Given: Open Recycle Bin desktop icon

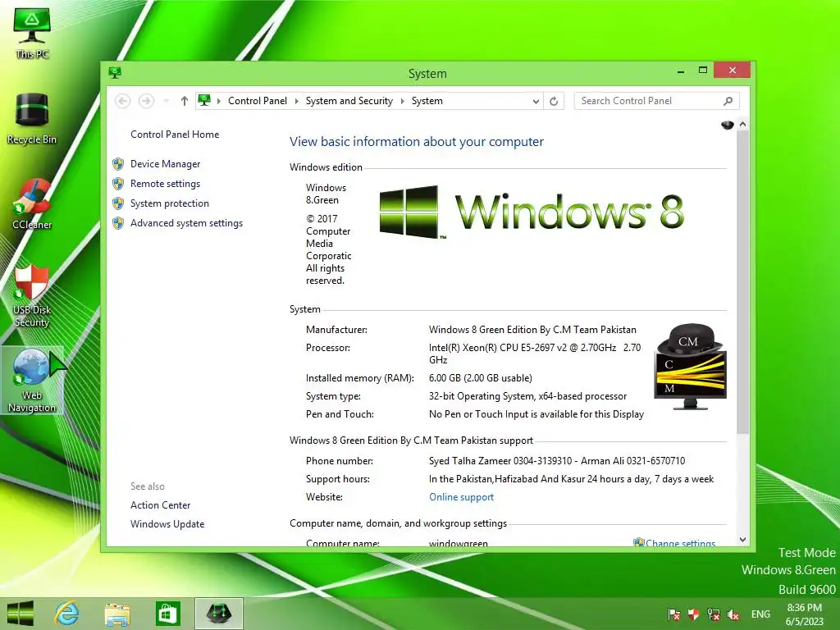Looking at the screenshot, I should pyautogui.click(x=32, y=119).
